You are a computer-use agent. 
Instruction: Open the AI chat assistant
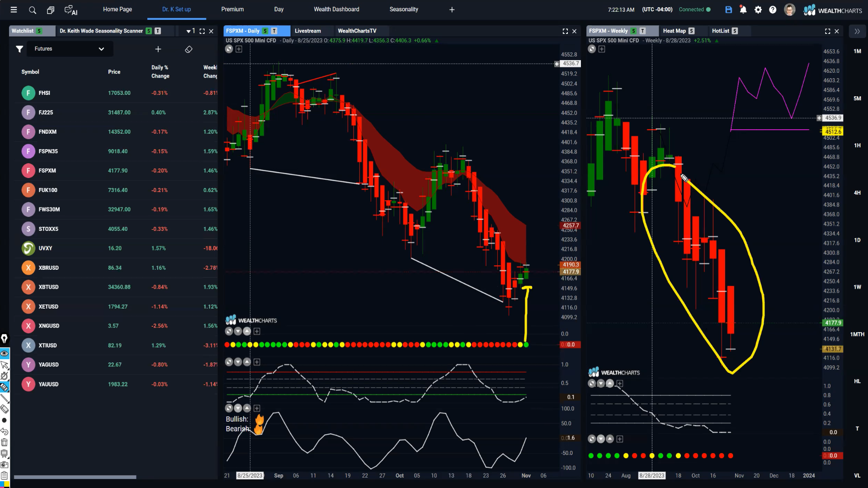[71, 10]
